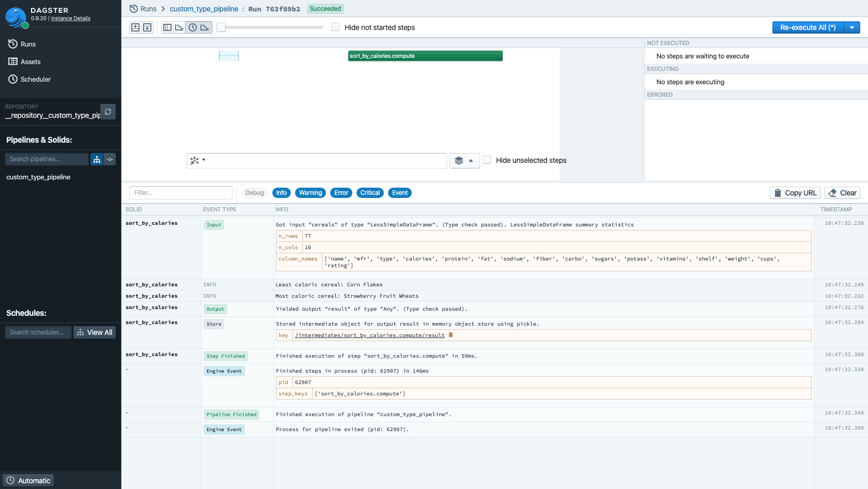Click Re-execute All (*) button

tap(808, 27)
